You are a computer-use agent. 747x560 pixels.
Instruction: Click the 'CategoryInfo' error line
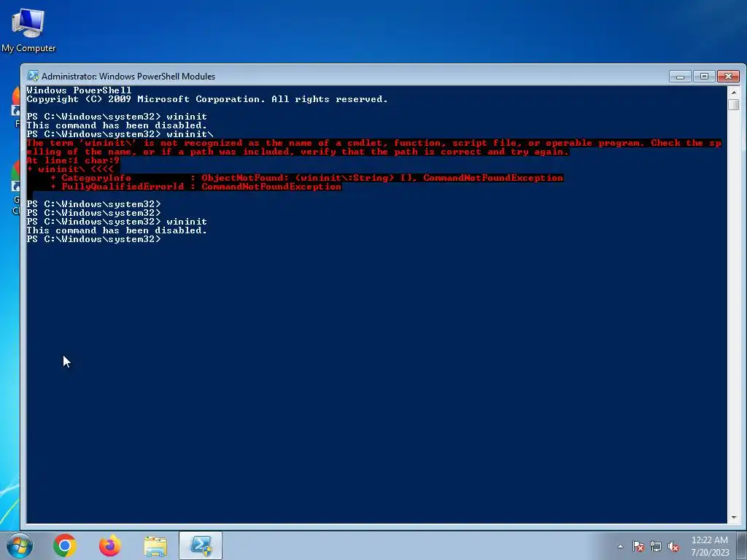pyautogui.click(x=307, y=178)
